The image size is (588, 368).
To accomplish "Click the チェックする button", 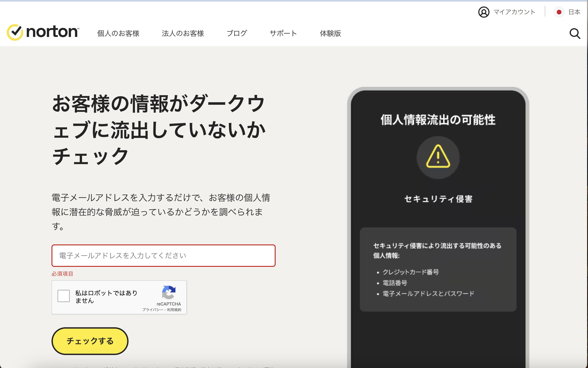I will [x=90, y=341].
